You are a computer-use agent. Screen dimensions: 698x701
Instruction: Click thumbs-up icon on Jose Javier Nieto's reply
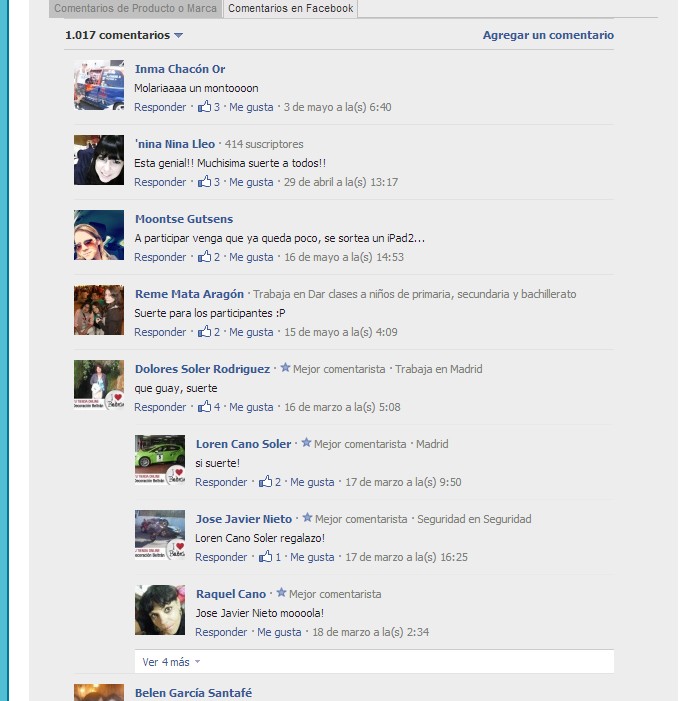click(265, 557)
